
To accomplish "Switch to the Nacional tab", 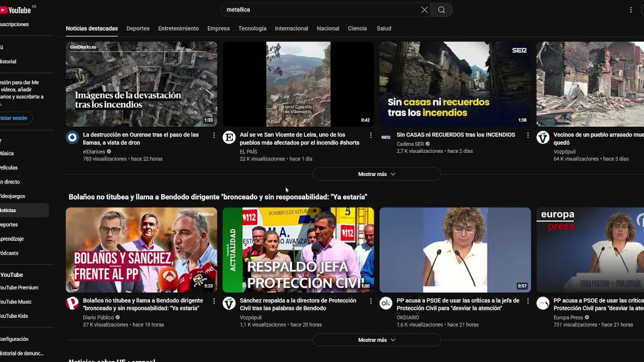I will [x=328, y=29].
